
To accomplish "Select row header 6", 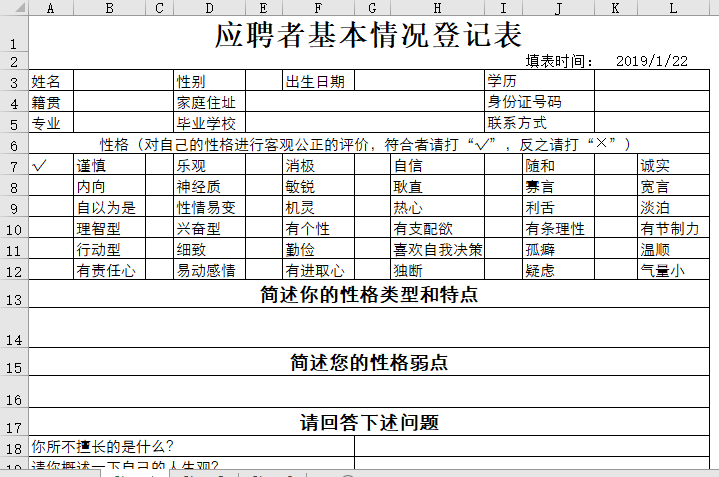I will click(14, 145).
